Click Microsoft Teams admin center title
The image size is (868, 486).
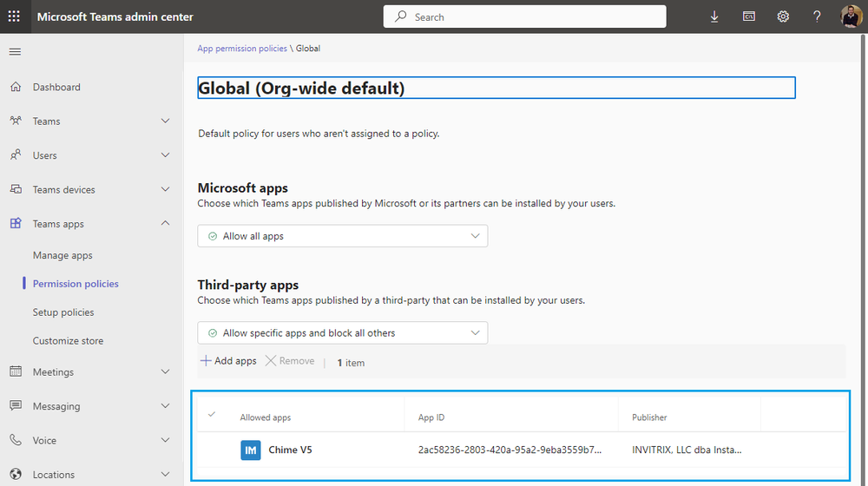[x=115, y=16]
